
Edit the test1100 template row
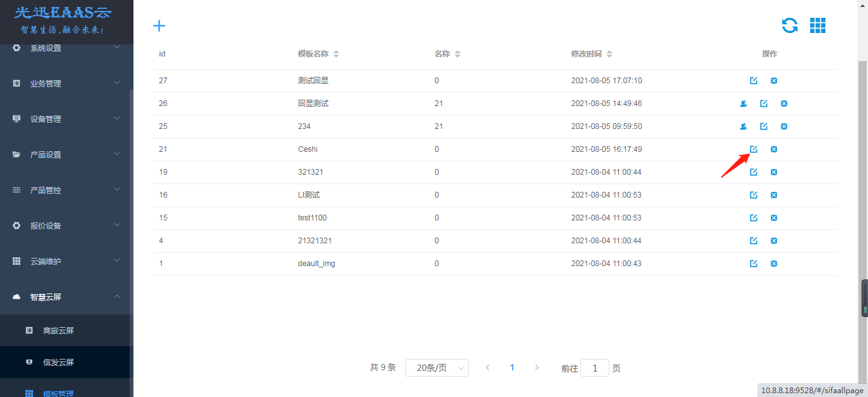pyautogui.click(x=754, y=218)
